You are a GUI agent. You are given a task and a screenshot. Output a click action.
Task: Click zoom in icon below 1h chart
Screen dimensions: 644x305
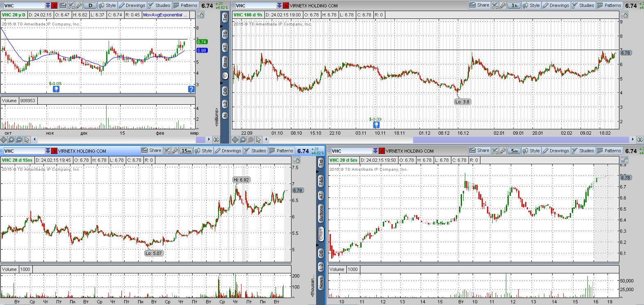click(x=243, y=140)
